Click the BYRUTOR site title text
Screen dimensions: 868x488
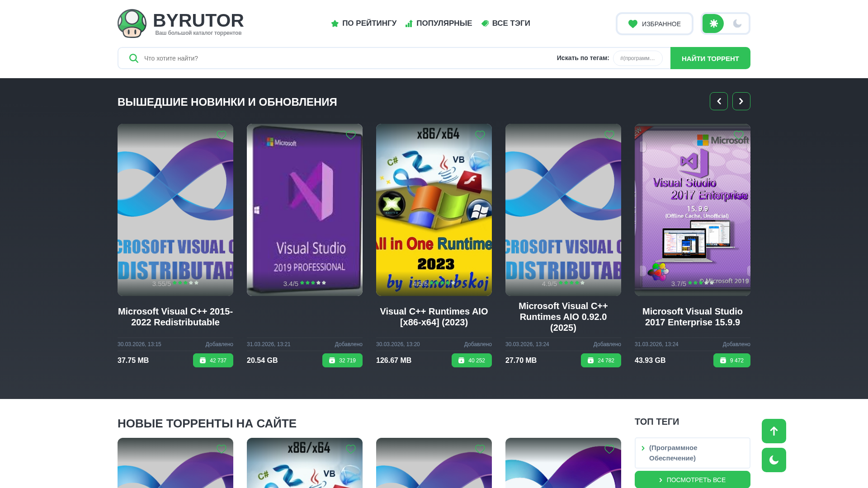coord(198,20)
